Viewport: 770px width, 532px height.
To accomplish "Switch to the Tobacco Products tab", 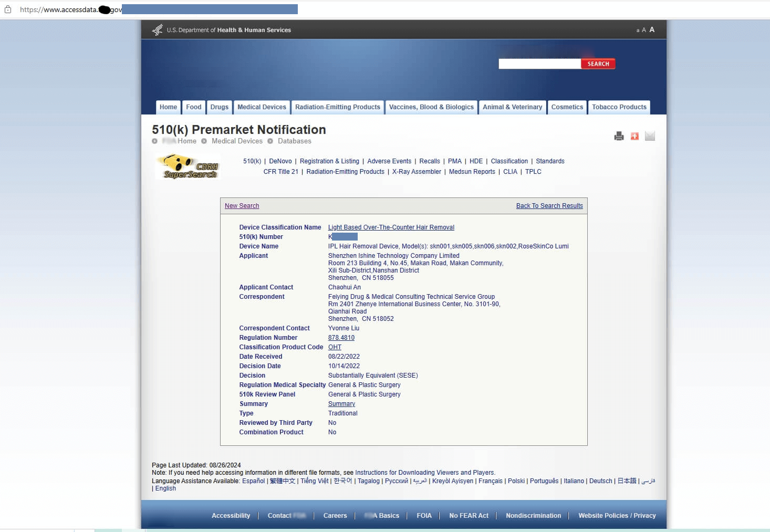I will [619, 107].
